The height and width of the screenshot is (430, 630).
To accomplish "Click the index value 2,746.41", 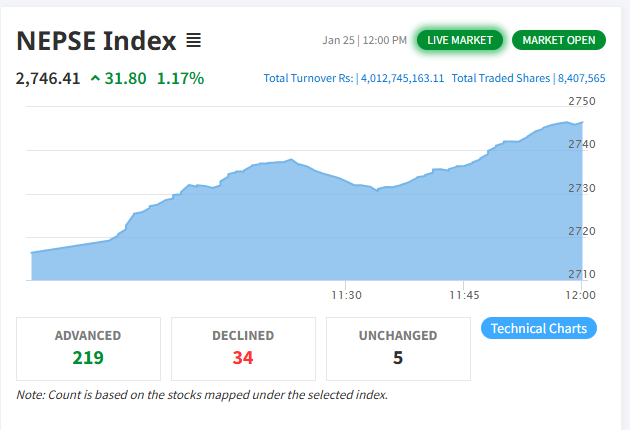I will point(47,78).
